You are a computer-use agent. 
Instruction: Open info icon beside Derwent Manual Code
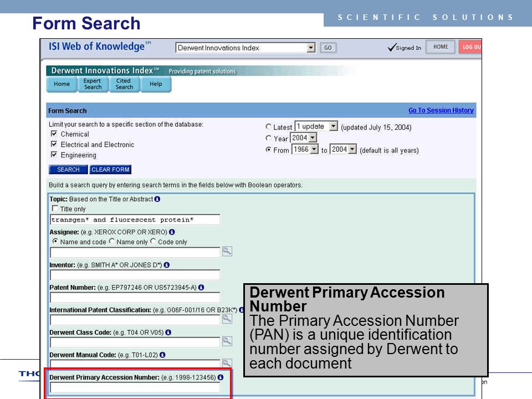coord(162,355)
